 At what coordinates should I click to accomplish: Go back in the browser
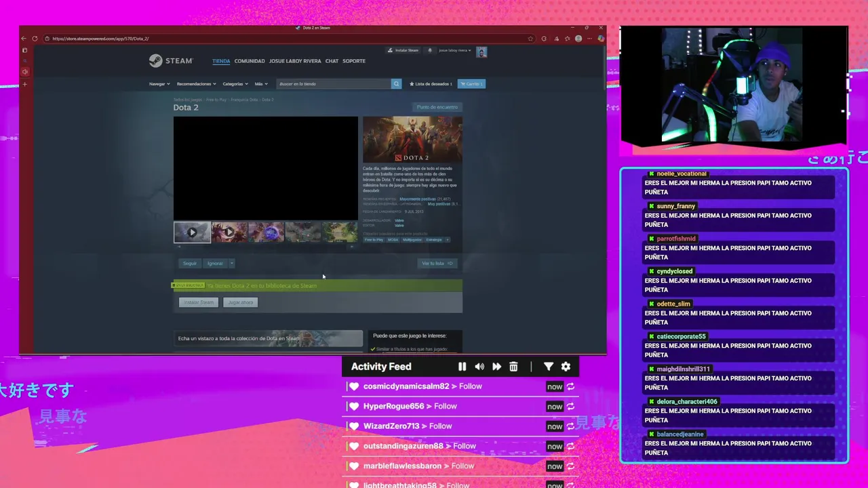(x=24, y=39)
